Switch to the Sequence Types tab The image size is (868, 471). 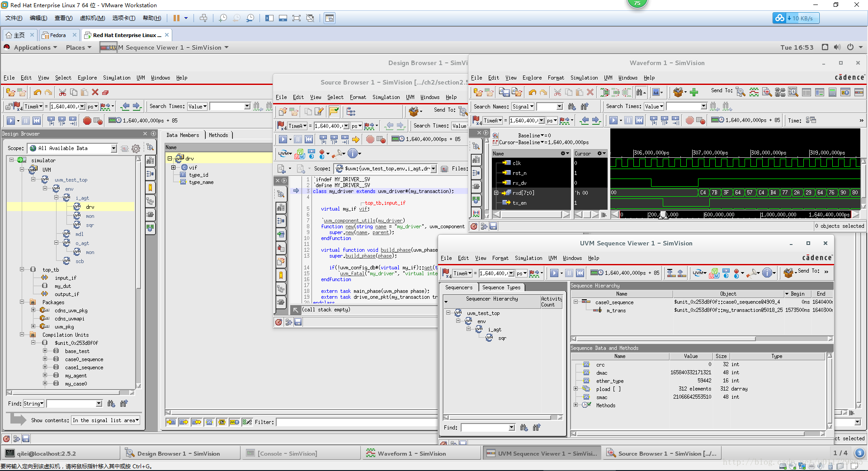(501, 287)
